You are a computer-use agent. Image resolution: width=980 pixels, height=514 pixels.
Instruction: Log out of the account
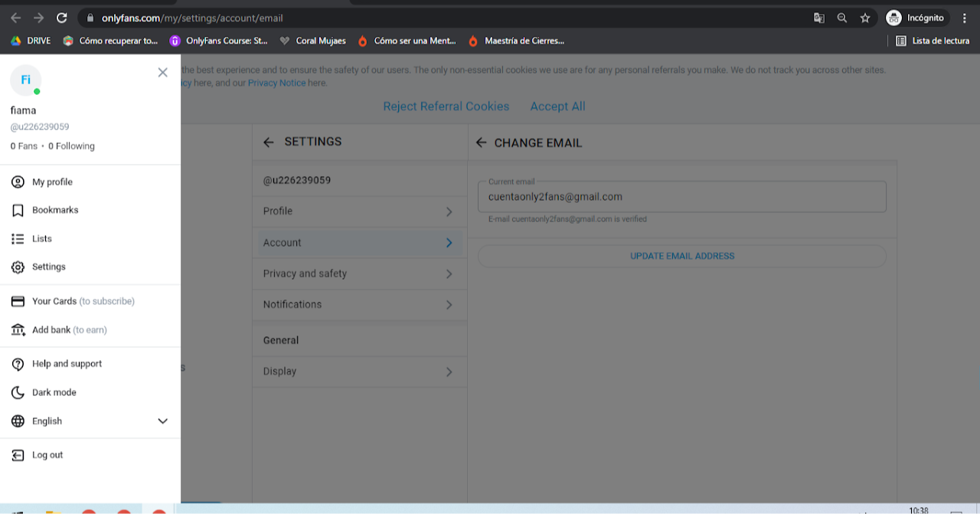point(47,455)
